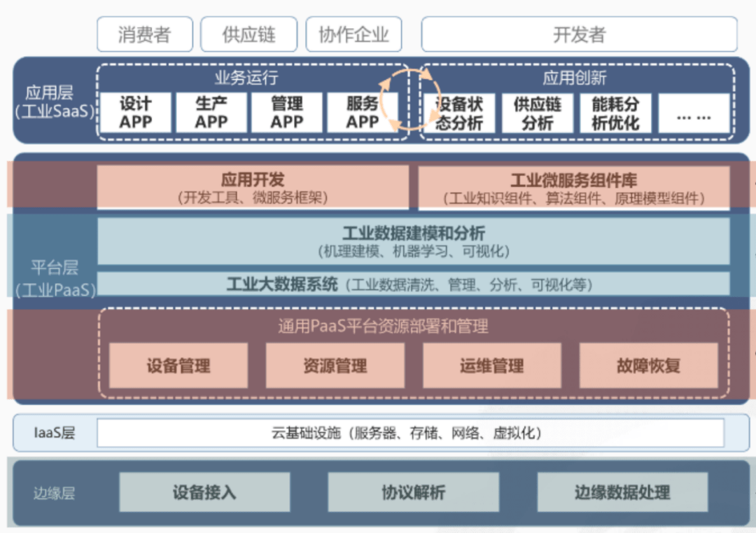Screen dimensions: 756x533
Task: Click the 运维管理 block
Action: (491, 366)
